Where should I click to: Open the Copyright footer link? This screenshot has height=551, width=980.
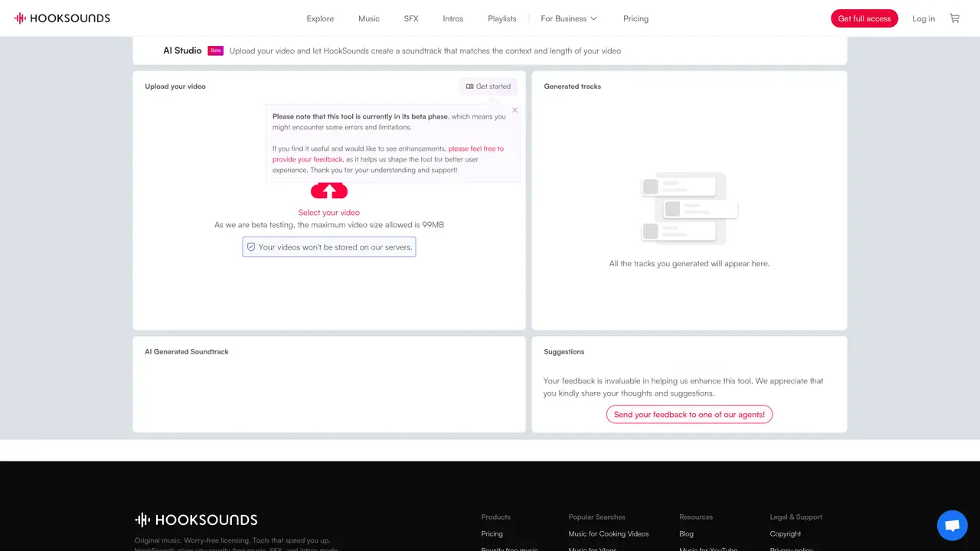[x=786, y=533]
